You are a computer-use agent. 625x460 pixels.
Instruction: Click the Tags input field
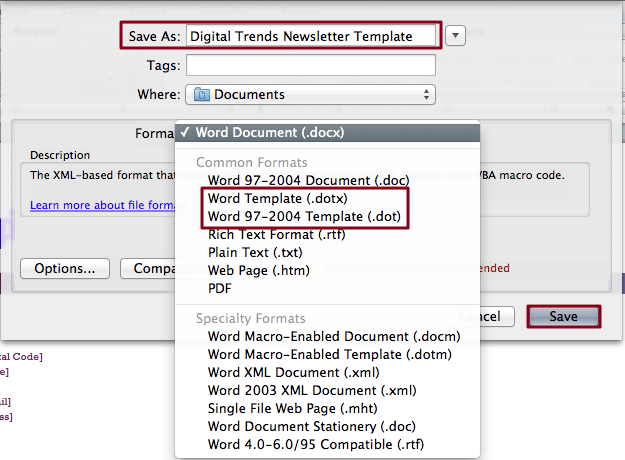coord(311,65)
